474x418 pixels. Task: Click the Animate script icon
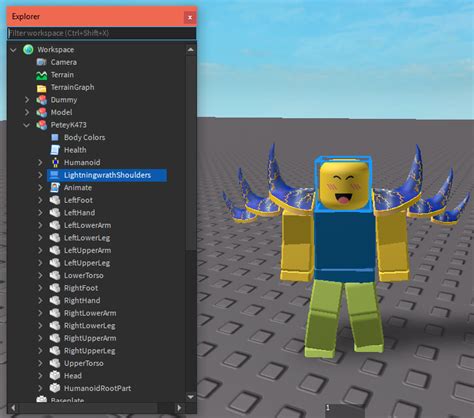coord(55,187)
